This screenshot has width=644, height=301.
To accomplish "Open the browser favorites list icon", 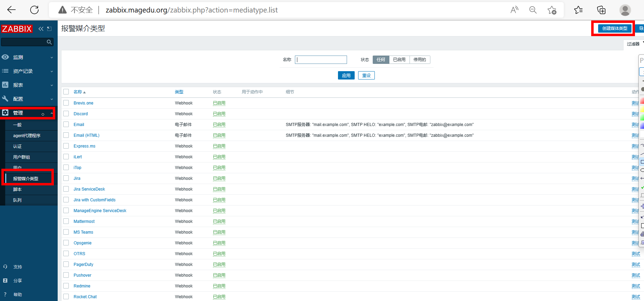I will (x=578, y=10).
